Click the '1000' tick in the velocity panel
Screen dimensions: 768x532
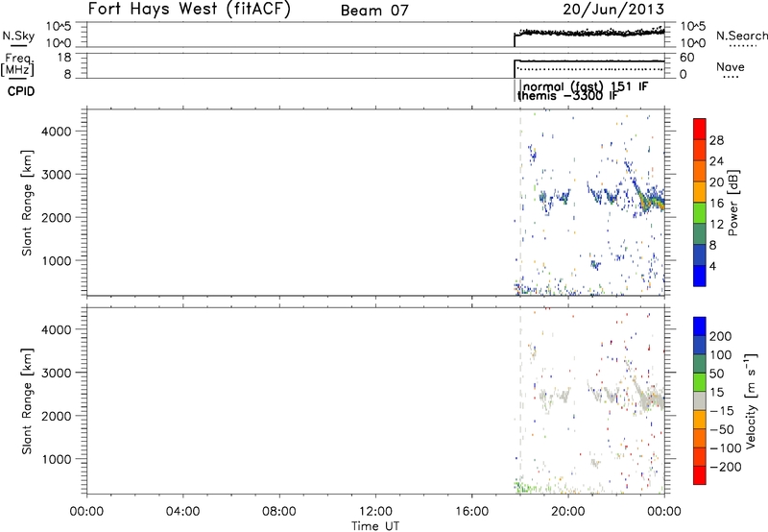(x=57, y=459)
